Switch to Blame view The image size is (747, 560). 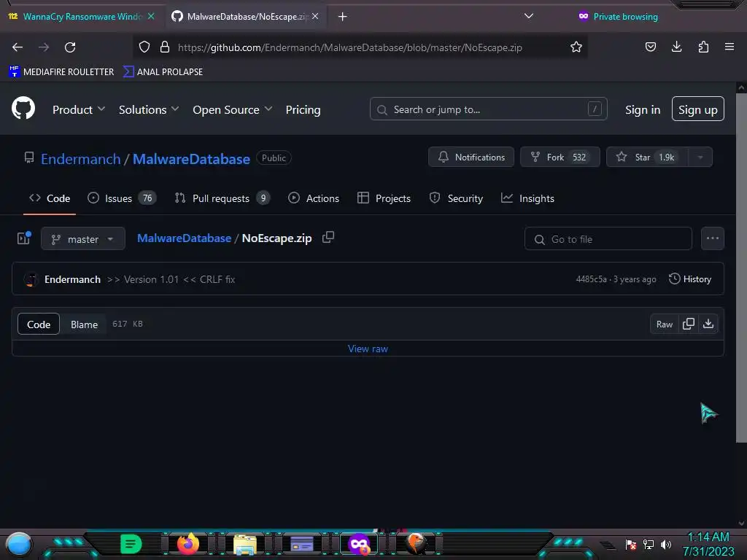85,324
